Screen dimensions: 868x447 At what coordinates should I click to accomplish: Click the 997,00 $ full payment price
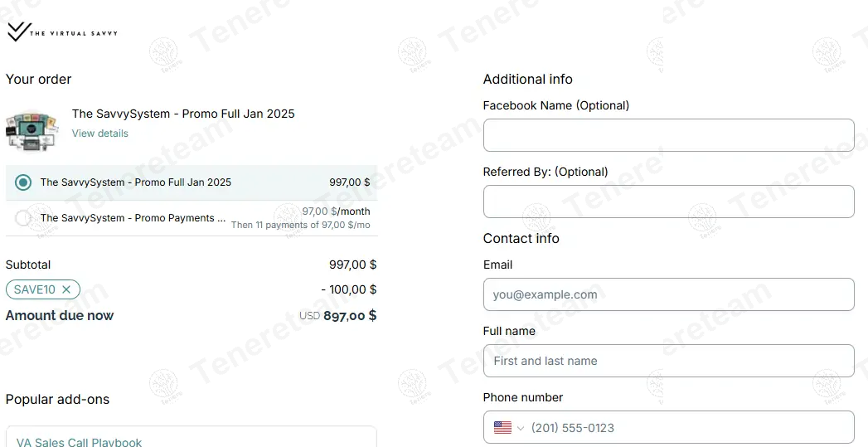click(x=349, y=182)
